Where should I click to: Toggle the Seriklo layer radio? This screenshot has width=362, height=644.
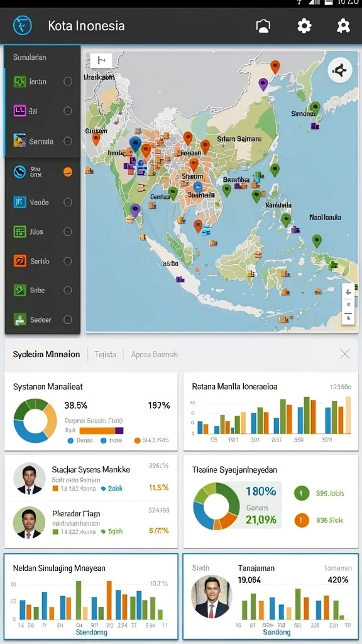tap(68, 261)
